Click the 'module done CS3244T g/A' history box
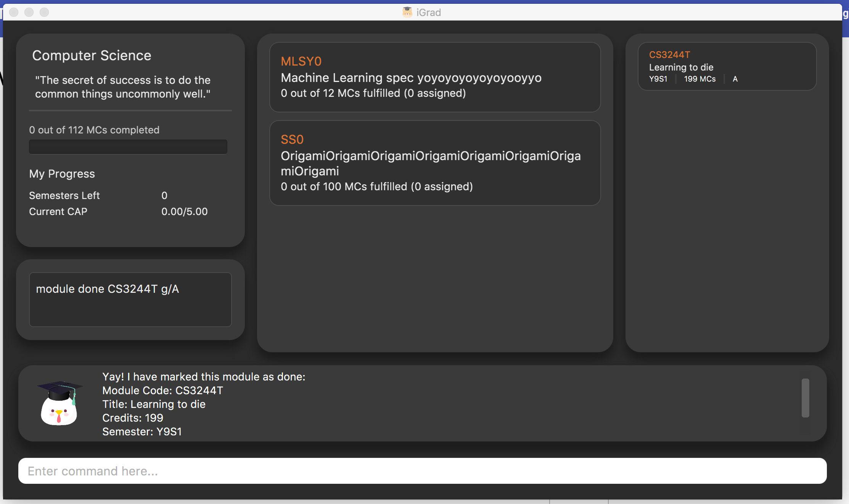Viewport: 849px width, 504px height. click(x=130, y=299)
